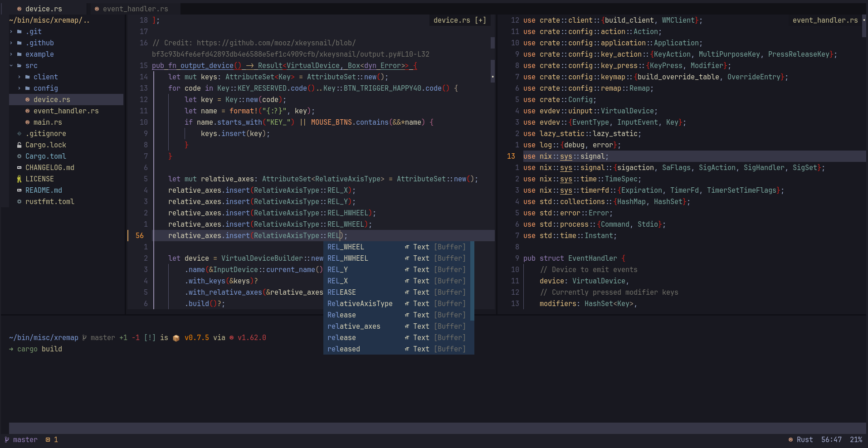The height and width of the screenshot is (448, 868).
Task: Open event_handler.rs in the file tree
Action: tap(66, 111)
